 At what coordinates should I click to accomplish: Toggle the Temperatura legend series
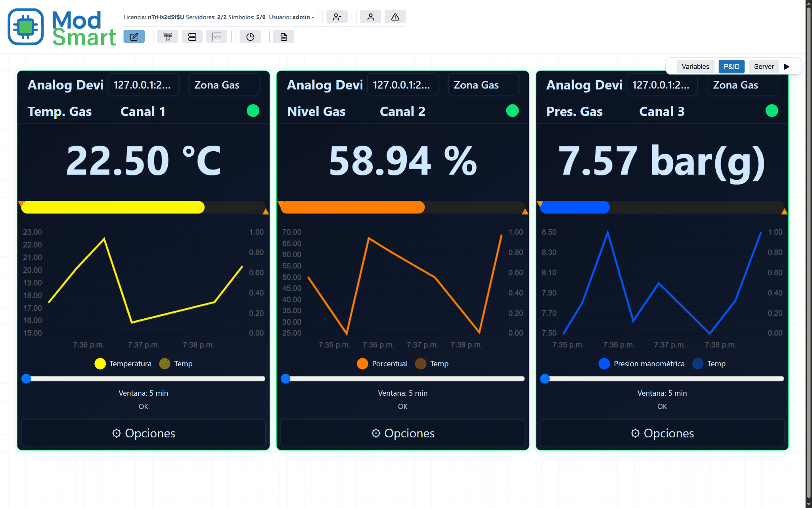(123, 364)
